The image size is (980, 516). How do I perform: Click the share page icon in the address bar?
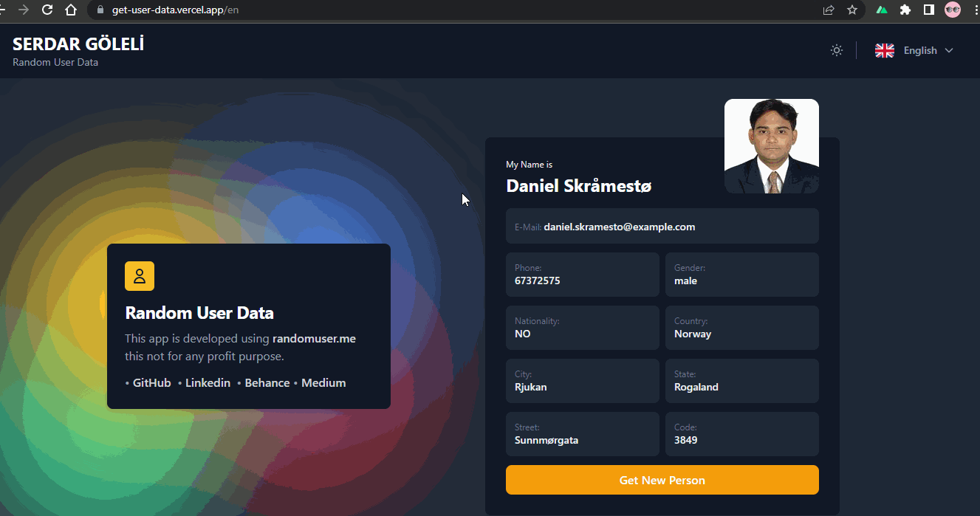[829, 10]
